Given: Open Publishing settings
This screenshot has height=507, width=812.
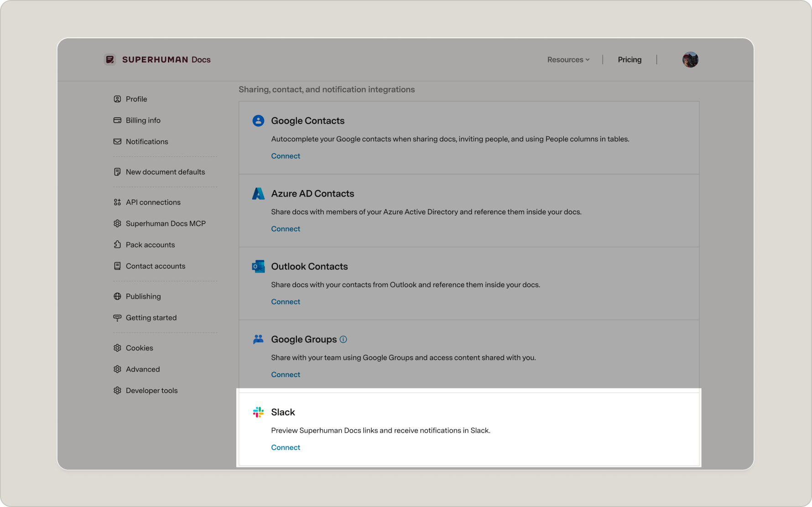Looking at the screenshot, I should [143, 296].
